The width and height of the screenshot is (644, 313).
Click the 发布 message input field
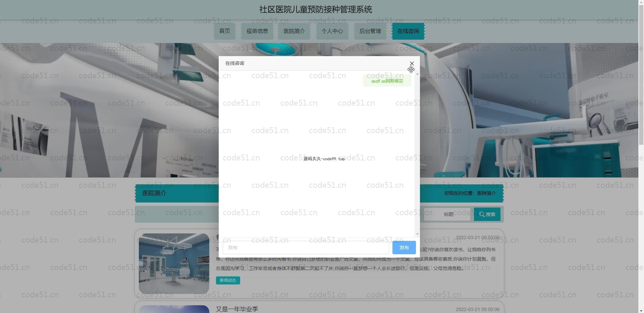(x=306, y=247)
